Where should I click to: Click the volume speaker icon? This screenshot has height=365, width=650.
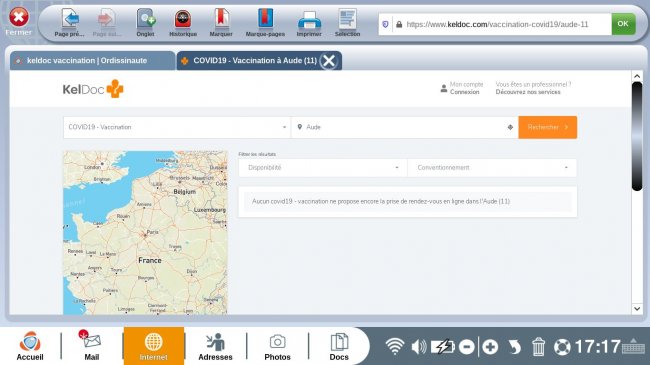click(419, 347)
